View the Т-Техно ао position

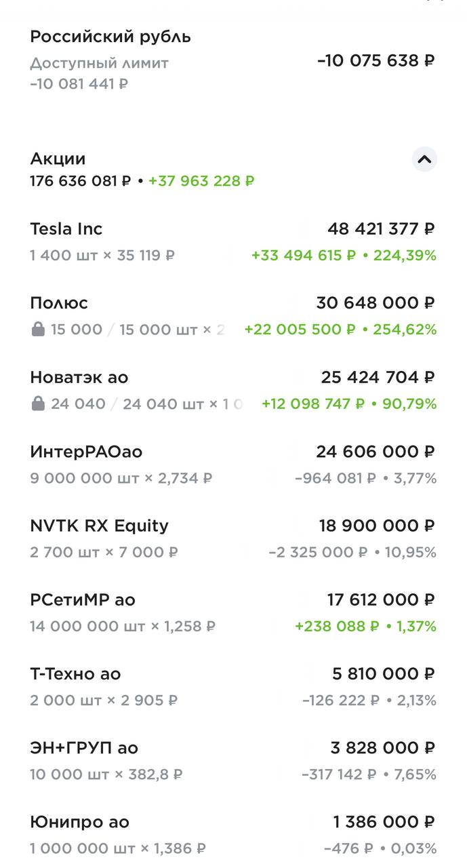tap(75, 674)
